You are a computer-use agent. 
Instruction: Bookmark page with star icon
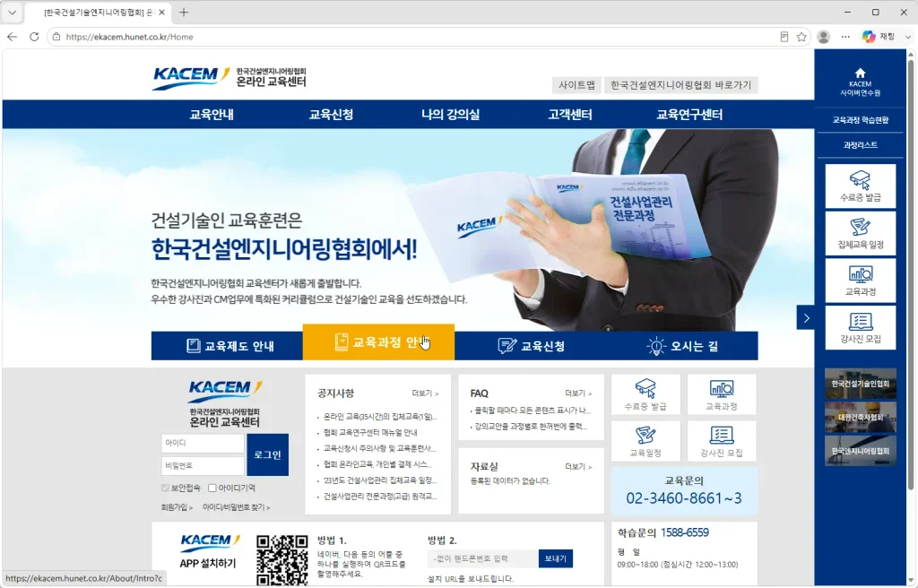click(x=801, y=37)
